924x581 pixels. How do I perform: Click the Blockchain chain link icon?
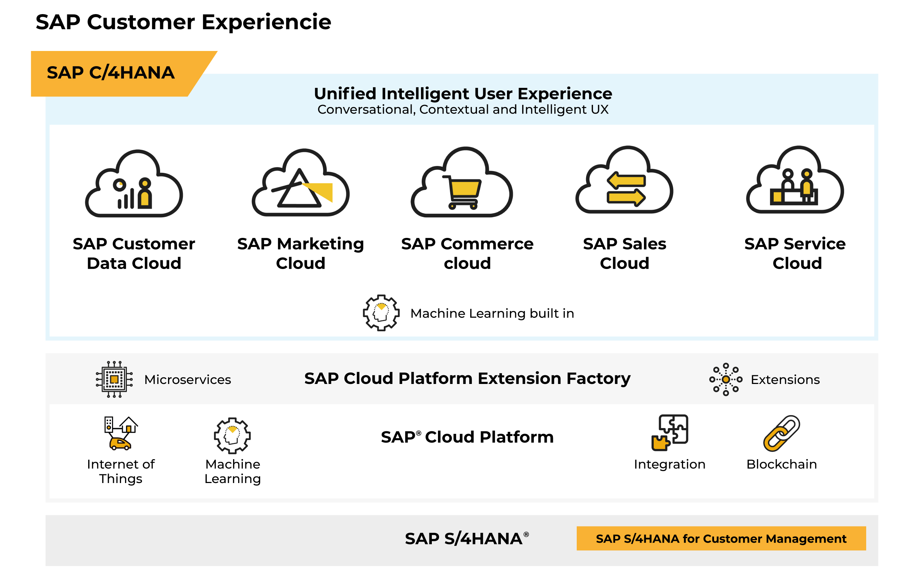[781, 433]
